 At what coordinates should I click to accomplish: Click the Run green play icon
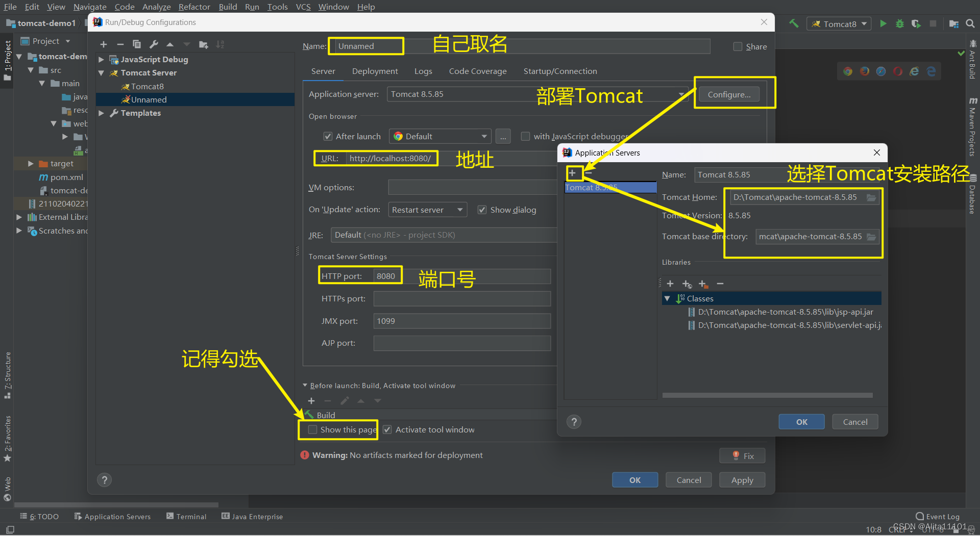[883, 23]
